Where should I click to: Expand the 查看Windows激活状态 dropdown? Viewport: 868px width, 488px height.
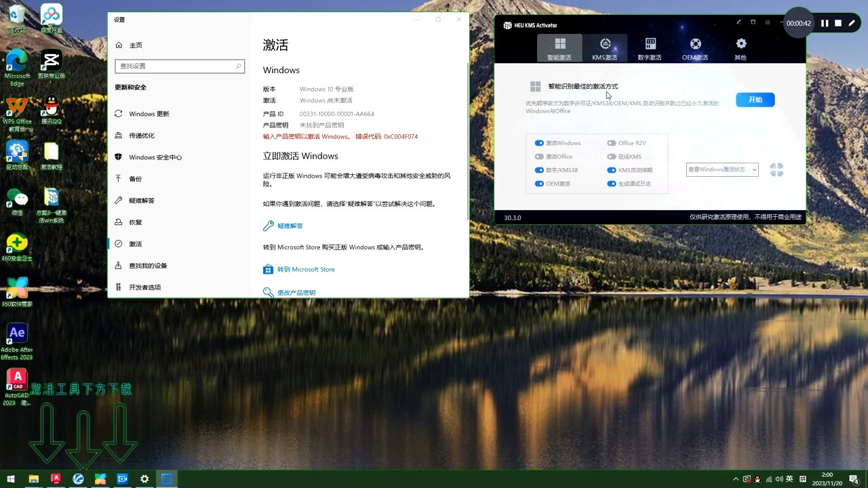click(722, 169)
